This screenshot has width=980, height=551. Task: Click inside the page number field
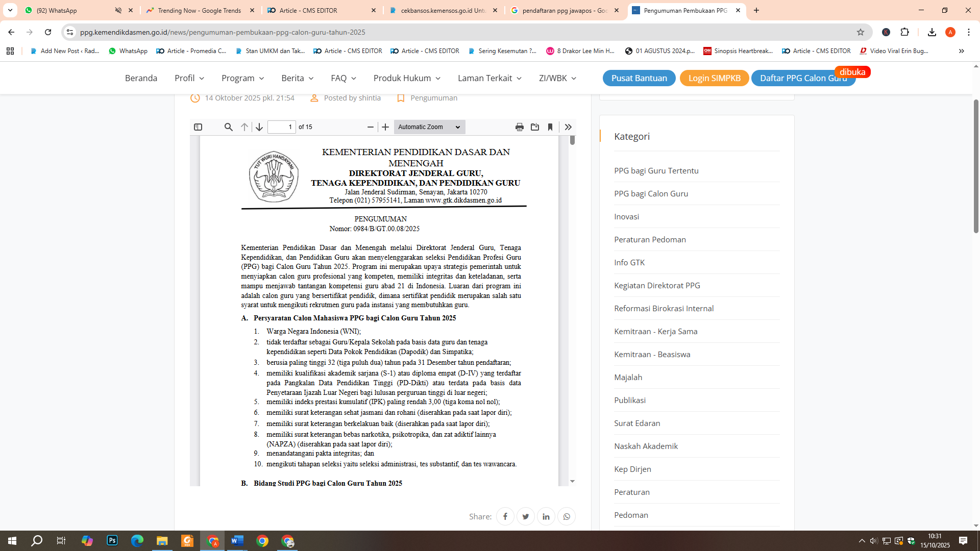click(282, 127)
